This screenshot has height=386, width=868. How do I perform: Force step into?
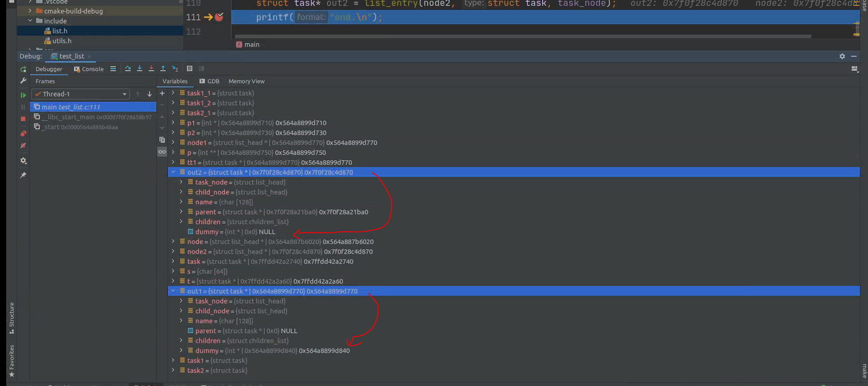tap(151, 69)
